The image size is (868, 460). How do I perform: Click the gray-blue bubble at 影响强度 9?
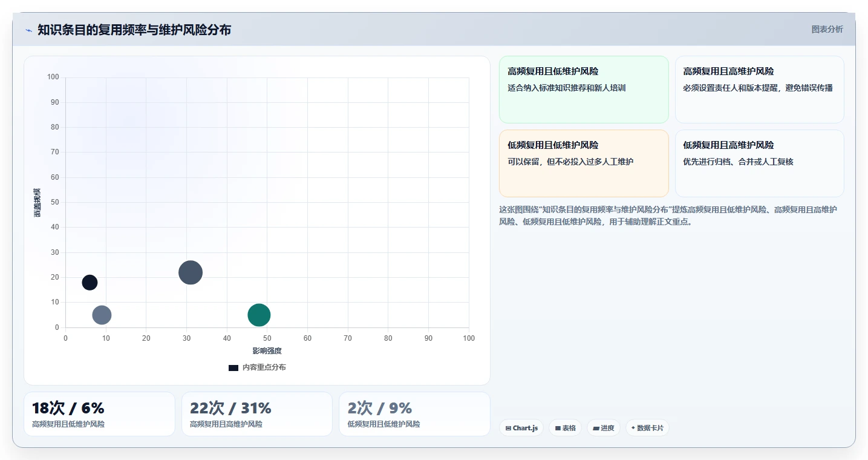click(x=102, y=315)
